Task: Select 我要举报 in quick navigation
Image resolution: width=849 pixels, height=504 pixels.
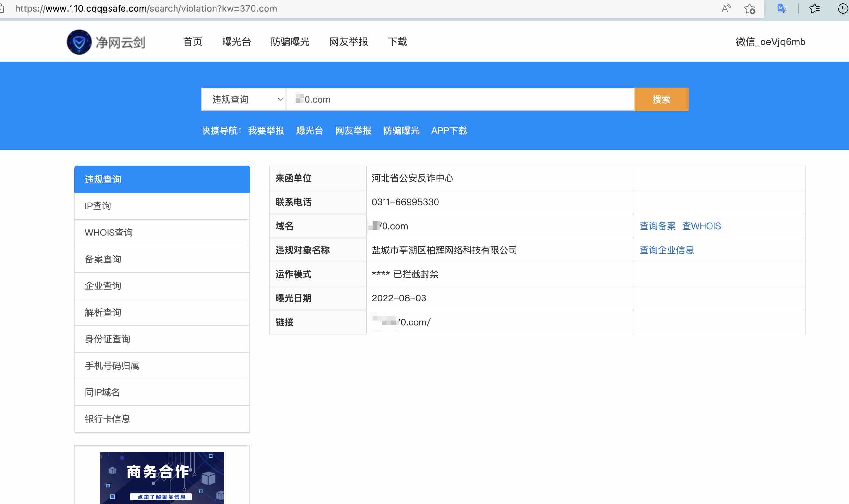Action: click(266, 131)
